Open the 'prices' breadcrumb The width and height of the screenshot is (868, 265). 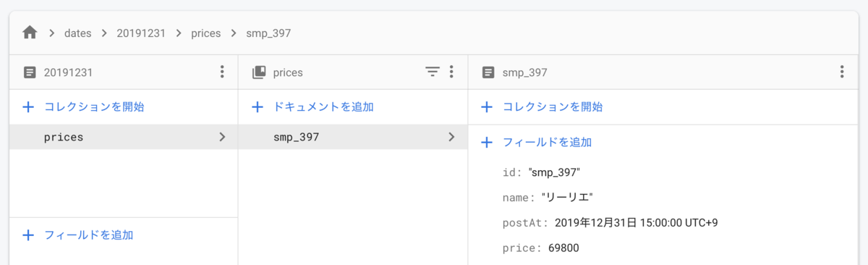point(206,33)
